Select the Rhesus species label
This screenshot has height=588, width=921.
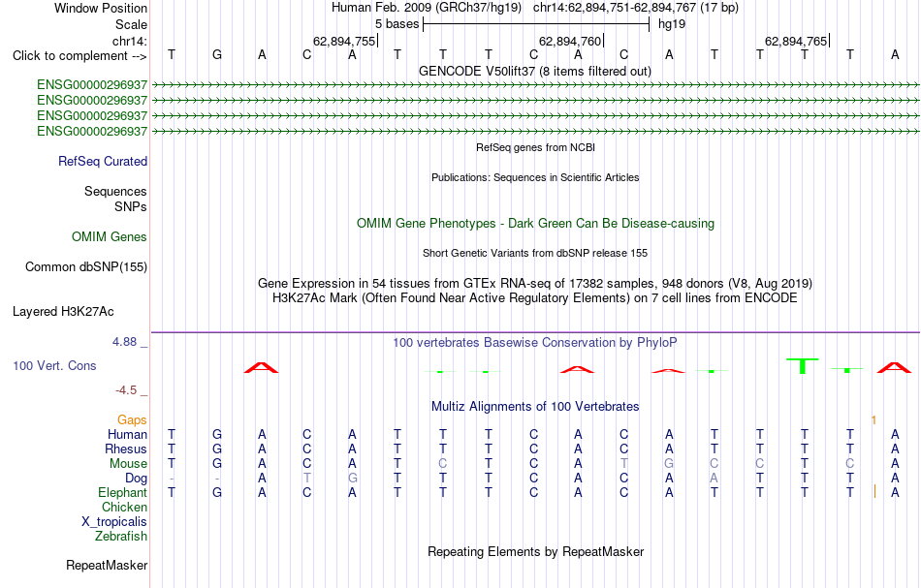tap(126, 449)
